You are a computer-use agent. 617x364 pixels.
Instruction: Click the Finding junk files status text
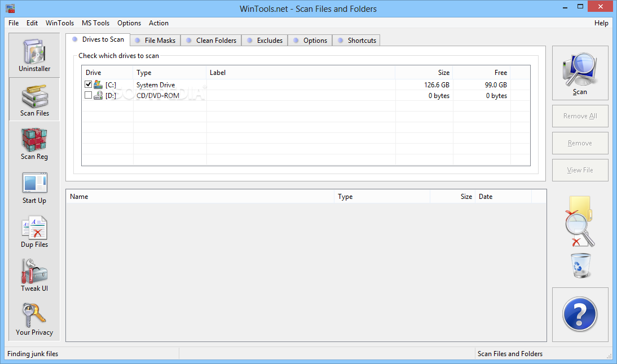coord(33,354)
